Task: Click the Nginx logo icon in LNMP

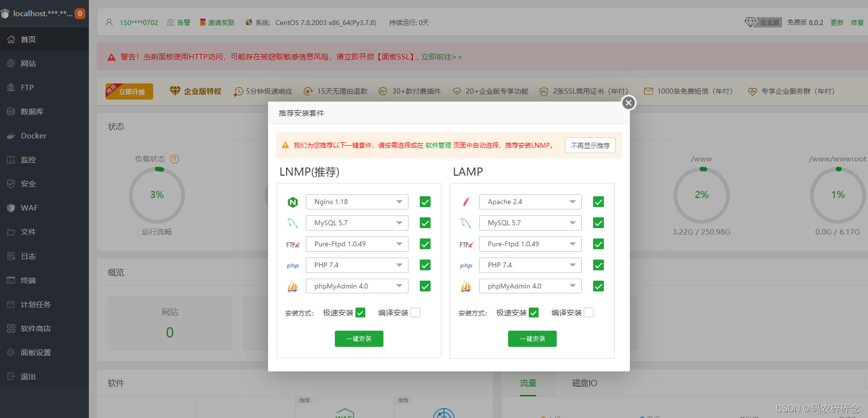Action: [x=293, y=202]
